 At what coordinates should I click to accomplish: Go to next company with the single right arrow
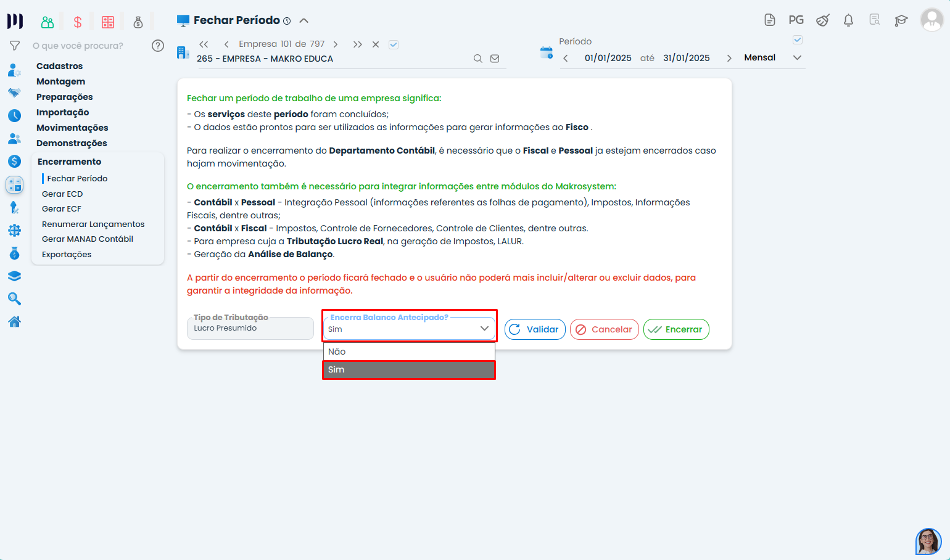(x=336, y=44)
